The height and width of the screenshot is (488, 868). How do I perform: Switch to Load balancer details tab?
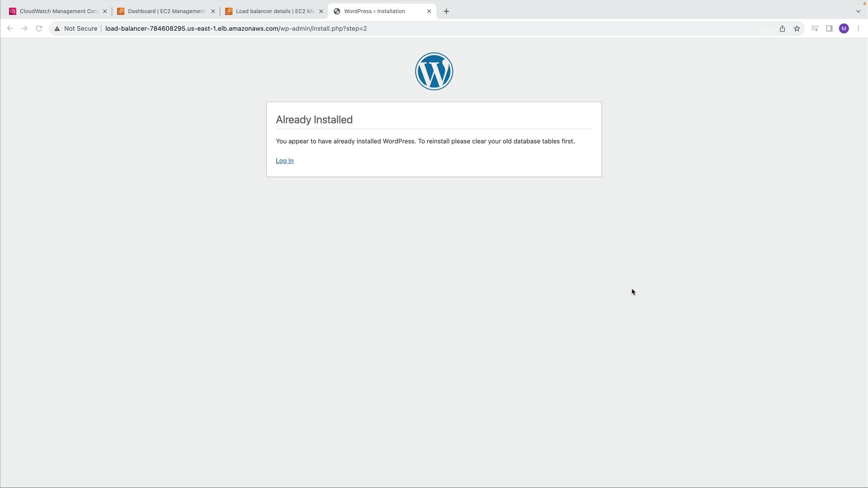pos(271,11)
